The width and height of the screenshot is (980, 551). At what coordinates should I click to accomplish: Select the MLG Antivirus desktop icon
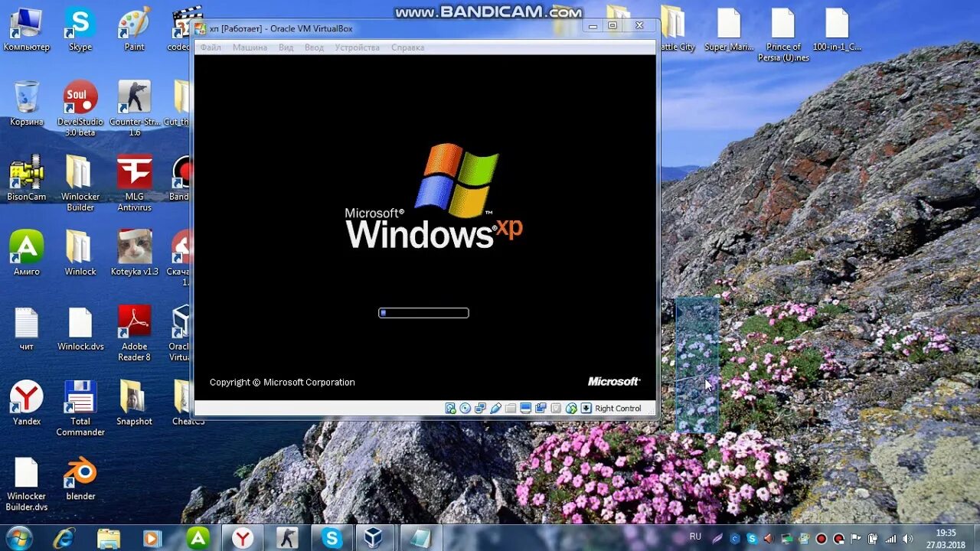pos(134,184)
